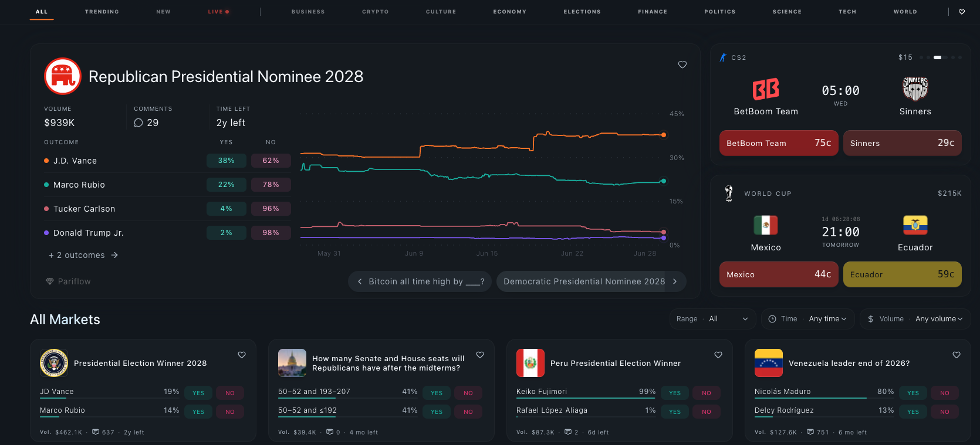
Task: Click YES for Keiko Fujimori
Action: click(x=675, y=393)
